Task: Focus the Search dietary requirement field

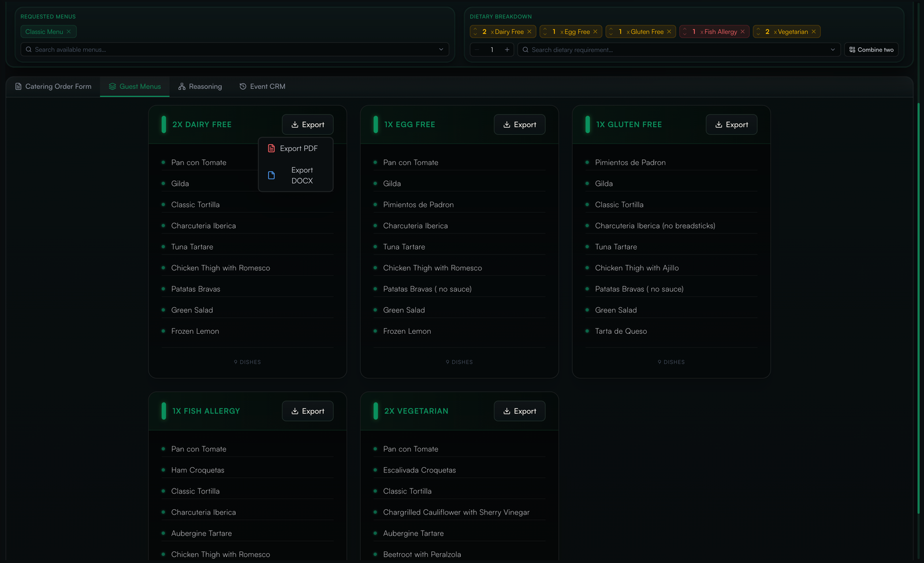Action: click(679, 50)
